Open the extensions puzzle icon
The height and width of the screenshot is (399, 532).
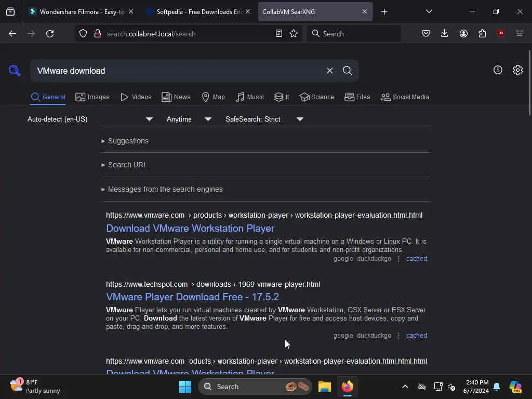(482, 34)
